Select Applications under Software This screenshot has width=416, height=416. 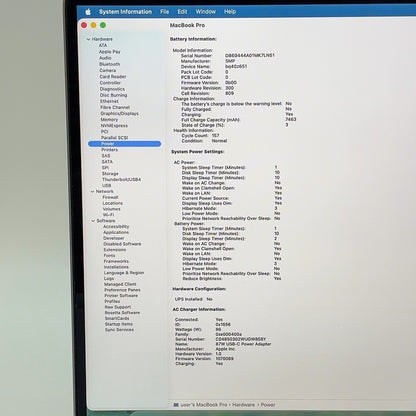116,232
